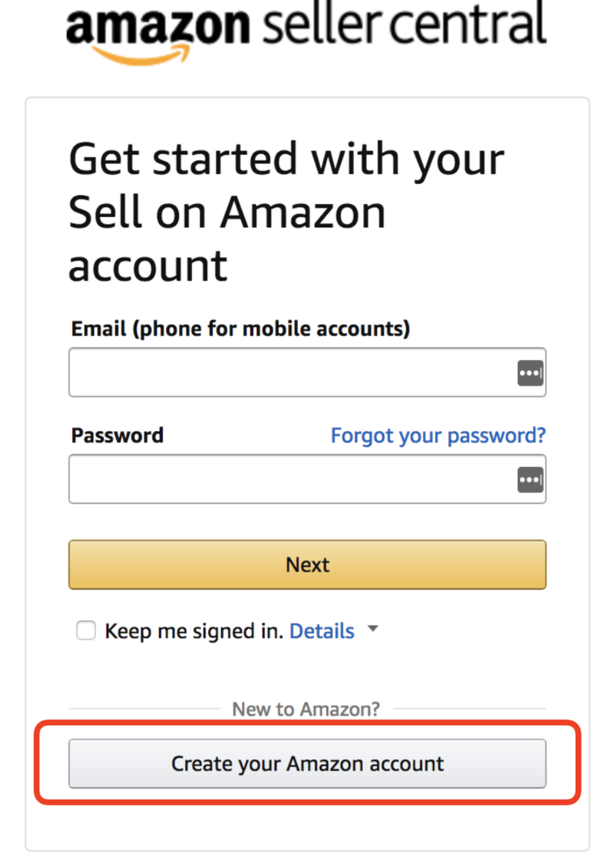Tick the 'Keep me signed in' checkbox
The image size is (616, 865).
(86, 631)
